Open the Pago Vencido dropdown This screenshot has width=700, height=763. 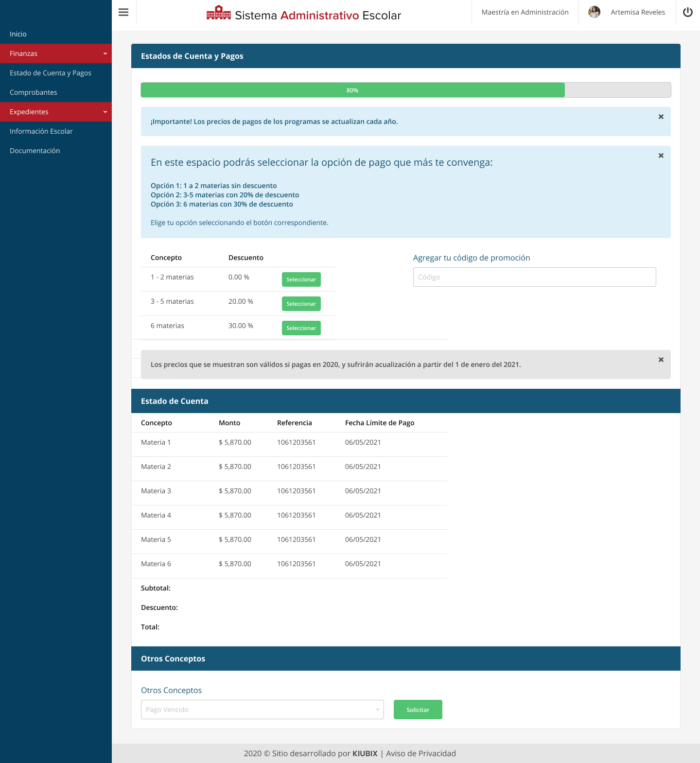[262, 710]
